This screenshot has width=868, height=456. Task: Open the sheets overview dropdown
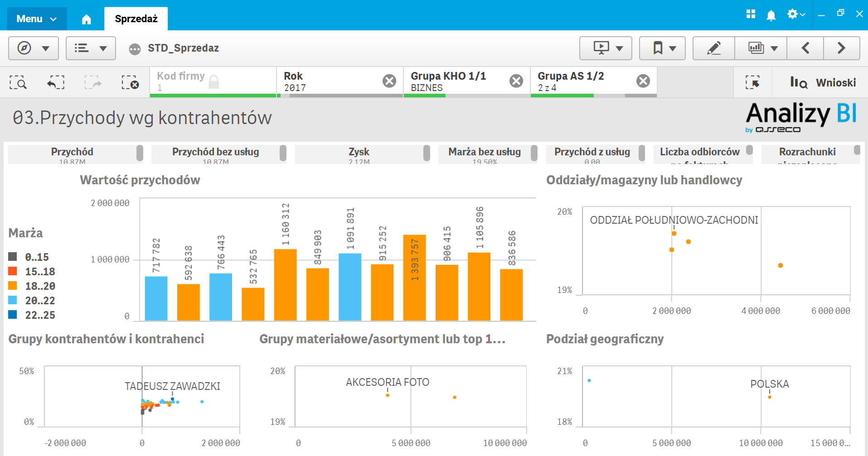[x=761, y=48]
